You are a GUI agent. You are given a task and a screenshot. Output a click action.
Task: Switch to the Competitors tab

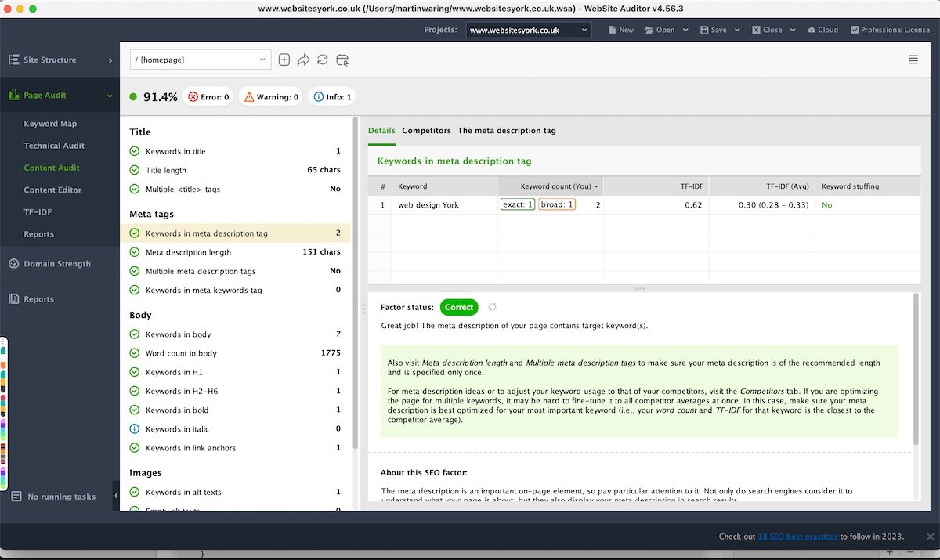pyautogui.click(x=426, y=131)
